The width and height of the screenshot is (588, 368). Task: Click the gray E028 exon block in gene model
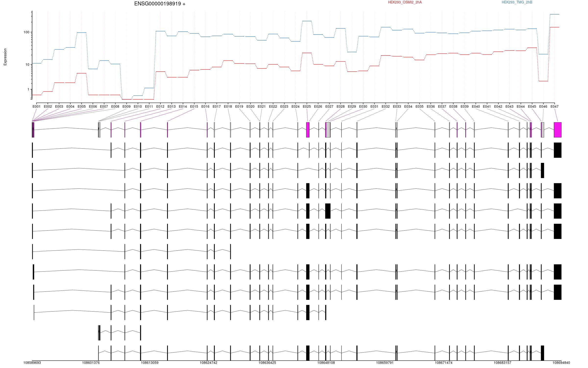328,130
